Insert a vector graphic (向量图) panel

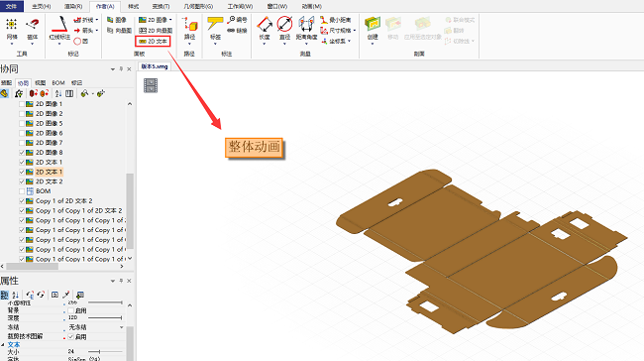pos(119,31)
